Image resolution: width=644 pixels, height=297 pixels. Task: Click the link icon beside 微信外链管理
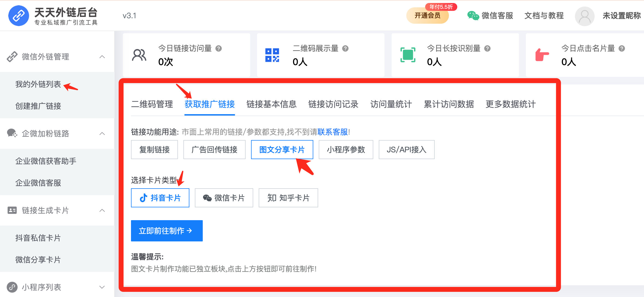pos(12,57)
